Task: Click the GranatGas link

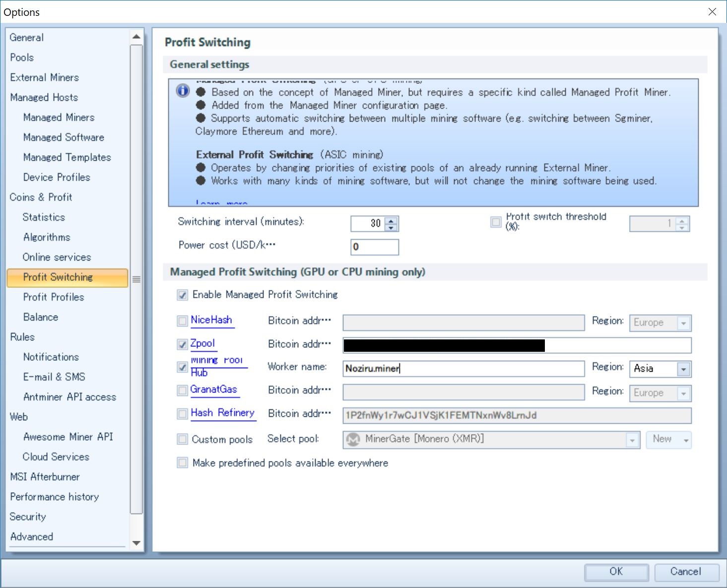Action: (x=214, y=390)
